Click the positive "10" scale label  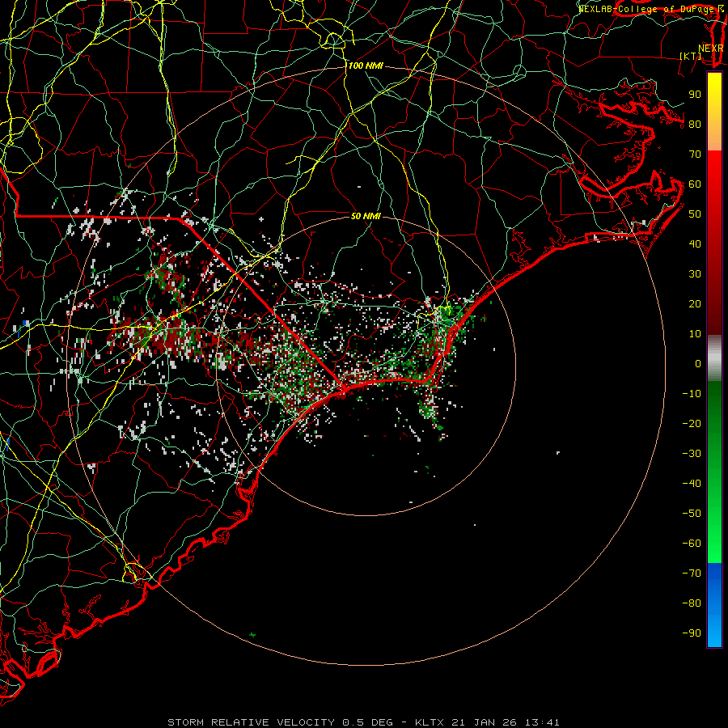(695, 334)
